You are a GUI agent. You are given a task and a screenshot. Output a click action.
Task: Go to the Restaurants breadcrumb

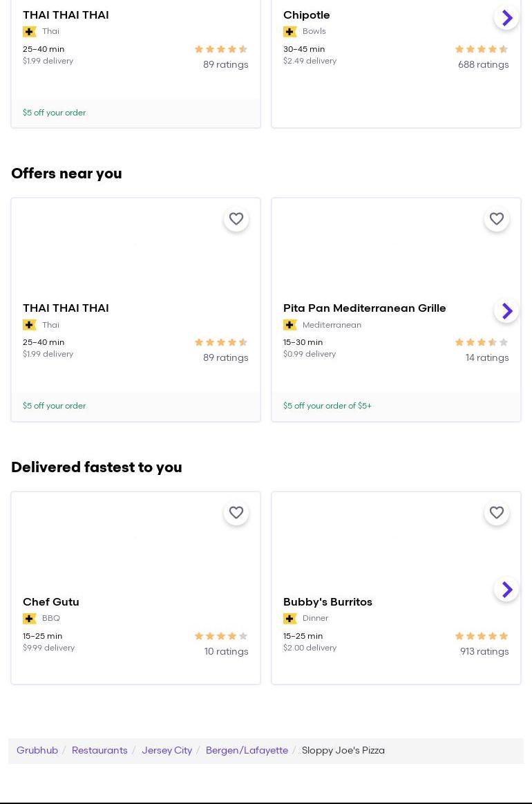coord(99,751)
